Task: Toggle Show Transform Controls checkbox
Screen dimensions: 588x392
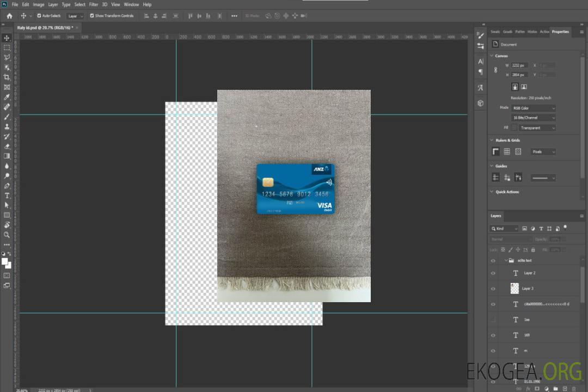Action: point(92,16)
